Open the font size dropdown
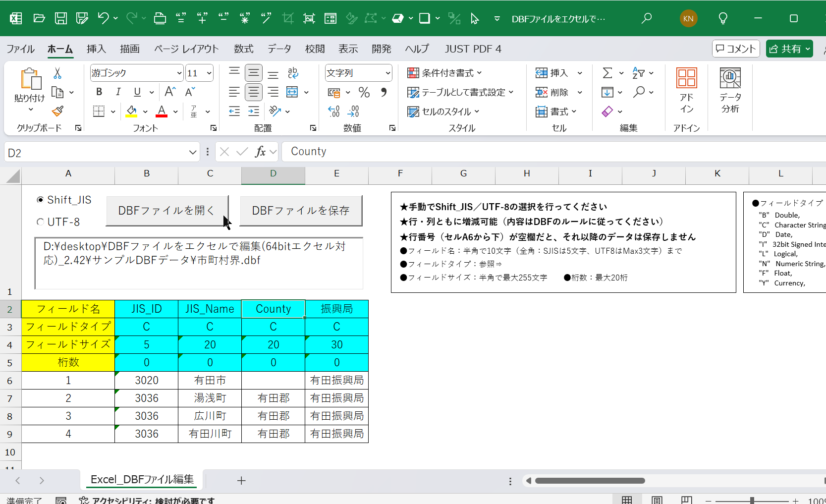The height and width of the screenshot is (504, 826). coord(209,73)
